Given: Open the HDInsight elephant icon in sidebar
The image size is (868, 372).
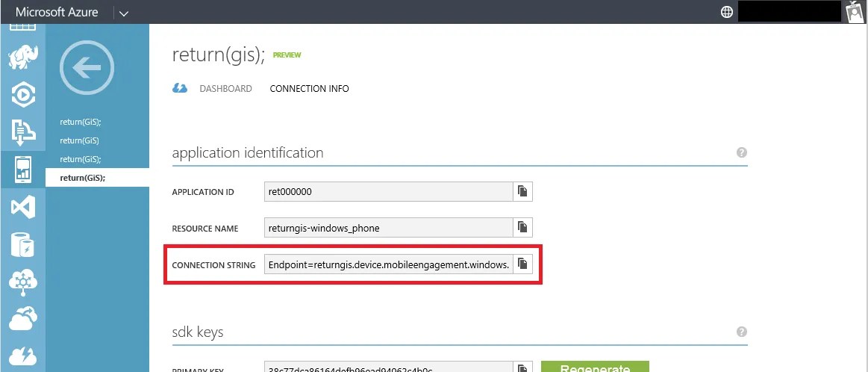Looking at the screenshot, I should coord(22,58).
